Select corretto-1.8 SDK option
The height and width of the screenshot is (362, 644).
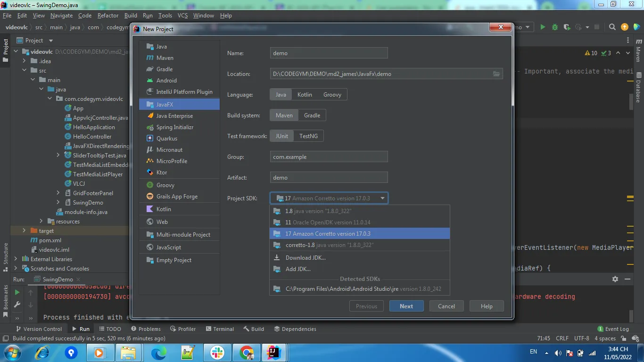click(x=360, y=245)
